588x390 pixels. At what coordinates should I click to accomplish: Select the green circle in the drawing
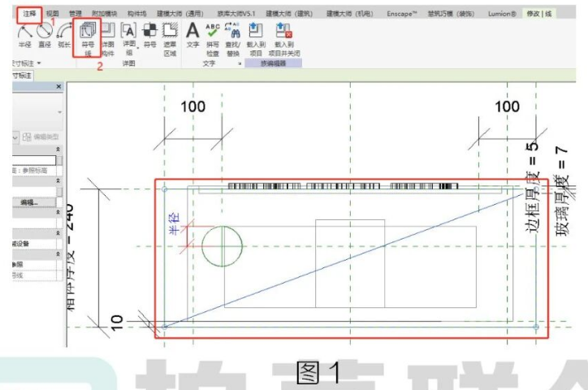coord(222,246)
